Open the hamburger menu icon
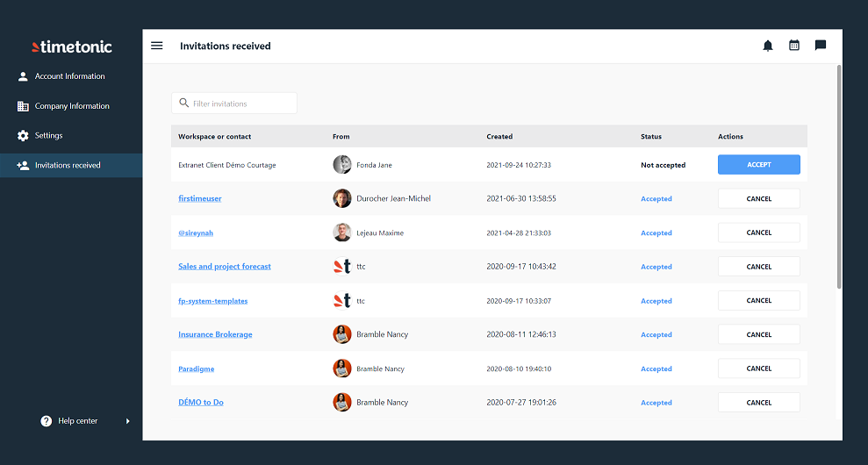 click(156, 46)
